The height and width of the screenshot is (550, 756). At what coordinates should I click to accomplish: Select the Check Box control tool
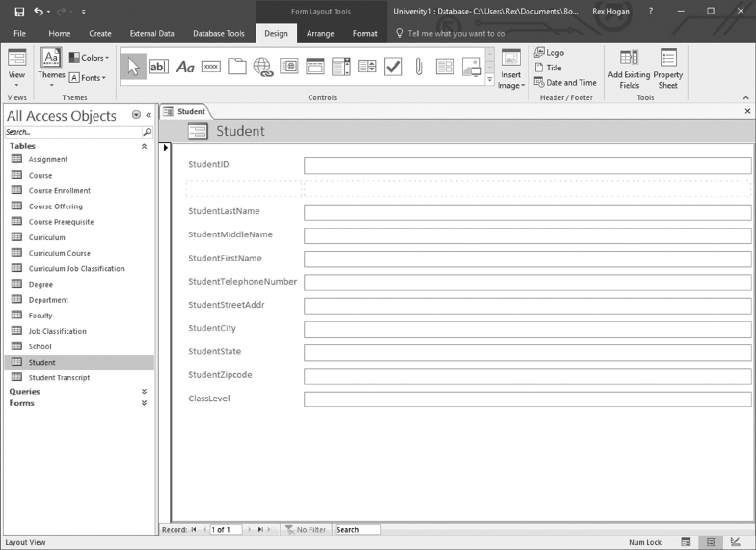point(392,67)
